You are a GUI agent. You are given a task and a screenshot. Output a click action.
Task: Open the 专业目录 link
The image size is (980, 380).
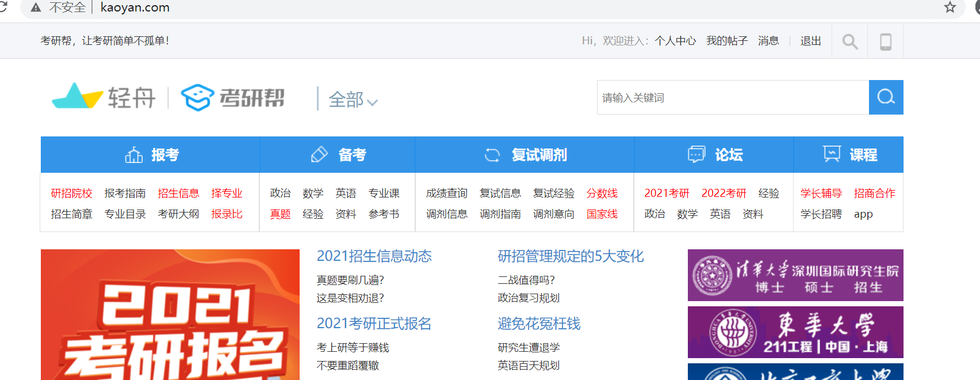[x=125, y=214]
